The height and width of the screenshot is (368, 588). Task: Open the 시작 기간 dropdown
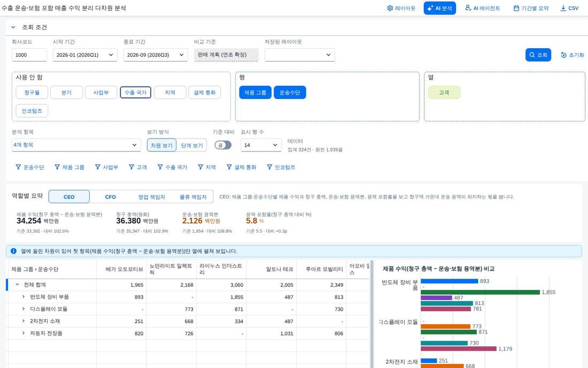(85, 55)
